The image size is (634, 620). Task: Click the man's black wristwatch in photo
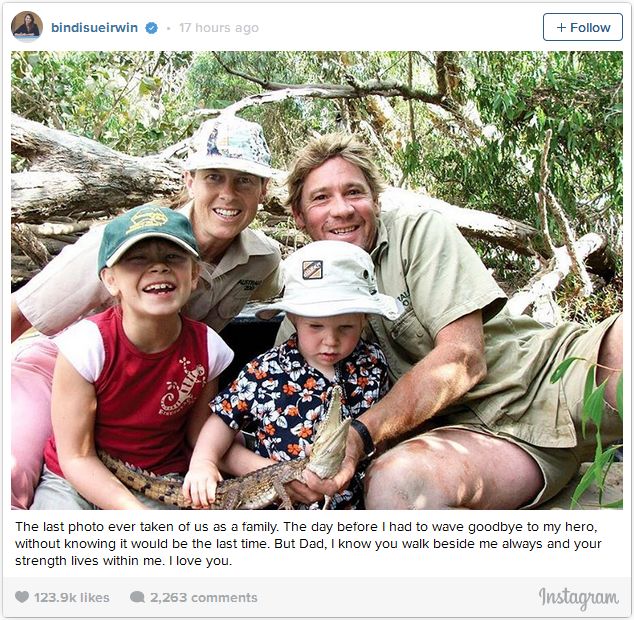point(364,438)
